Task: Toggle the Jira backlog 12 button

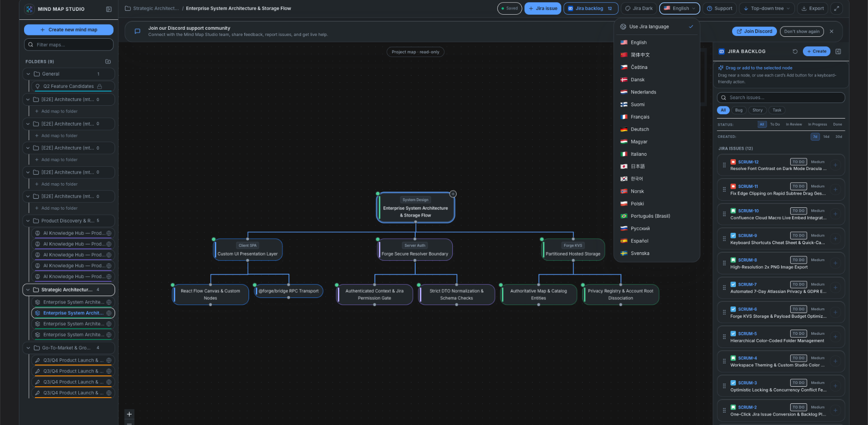Action: click(x=591, y=8)
